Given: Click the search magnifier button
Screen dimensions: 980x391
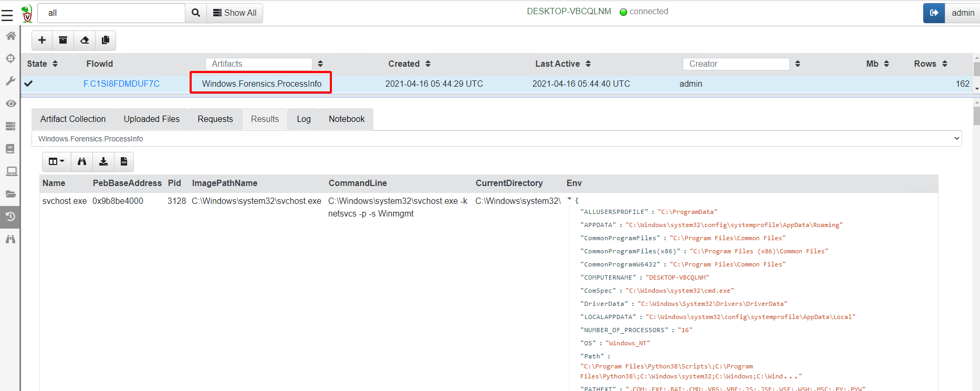Looking at the screenshot, I should tap(196, 13).
